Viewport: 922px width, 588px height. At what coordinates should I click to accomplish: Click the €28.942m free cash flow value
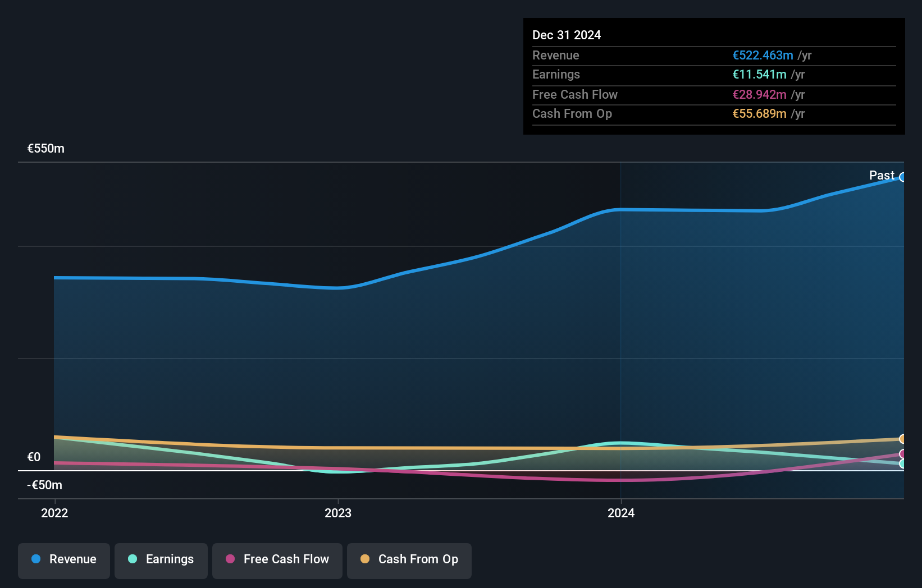(x=759, y=94)
